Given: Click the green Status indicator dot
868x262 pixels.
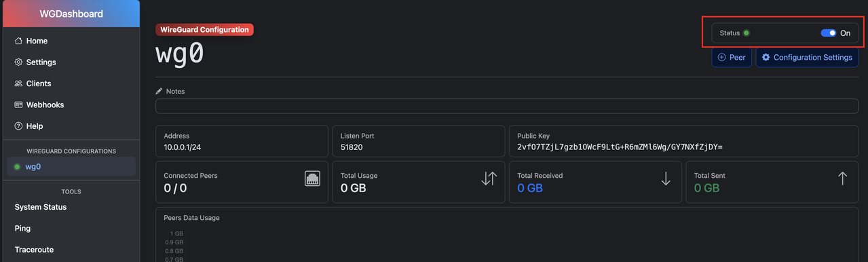Looking at the screenshot, I should 746,33.
